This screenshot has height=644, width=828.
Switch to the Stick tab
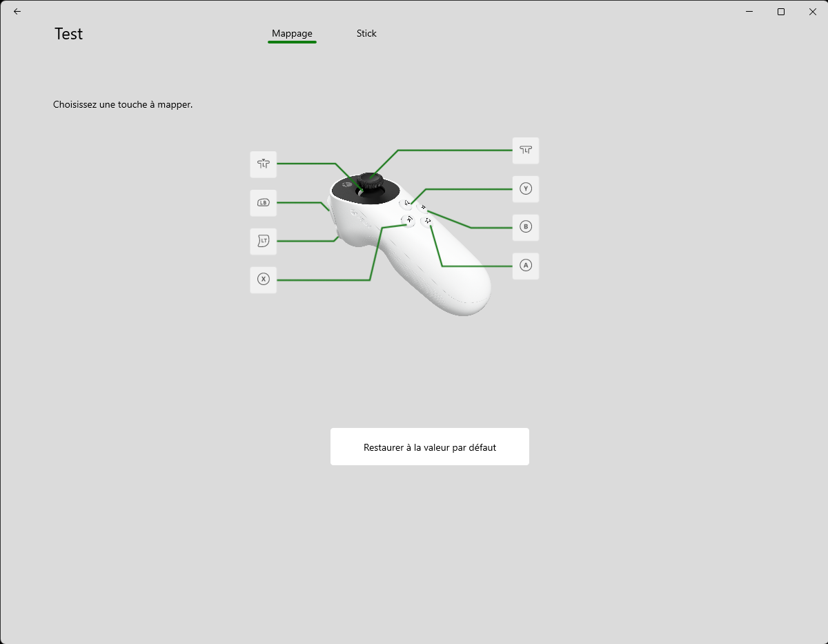tap(366, 34)
